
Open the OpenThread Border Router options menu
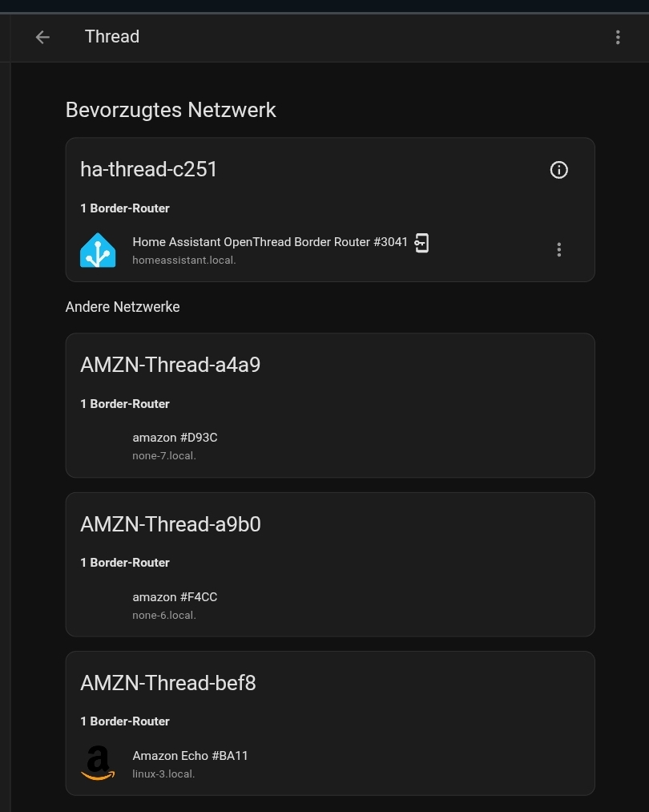tap(559, 249)
